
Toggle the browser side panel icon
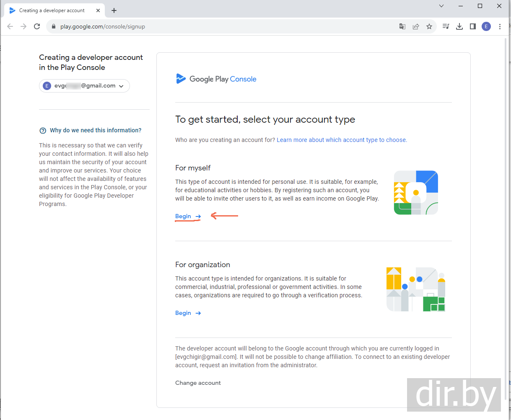click(x=473, y=26)
